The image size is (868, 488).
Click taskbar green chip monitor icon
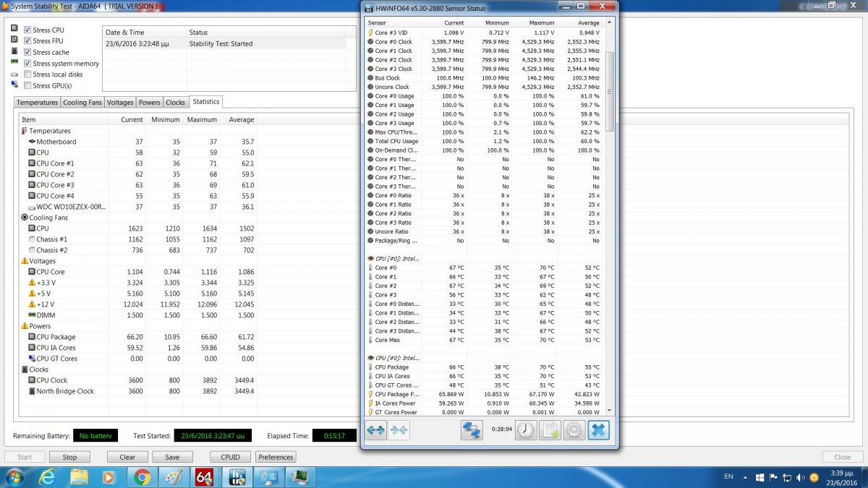click(x=299, y=477)
